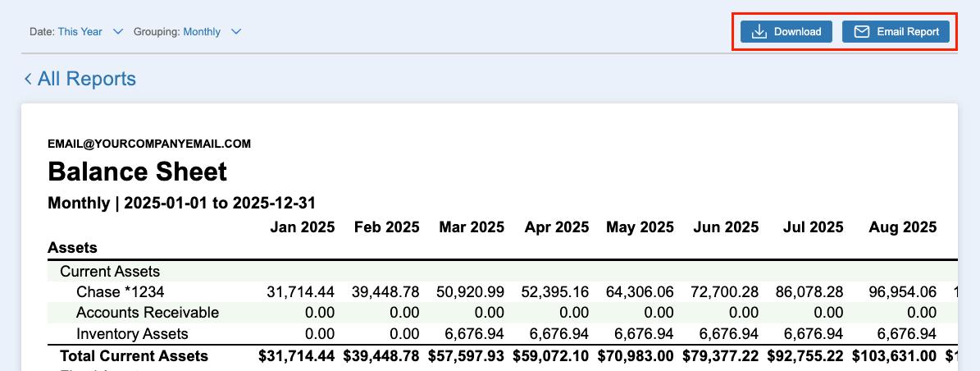This screenshot has width=980, height=371.
Task: Click the Aug 2025 column header
Action: point(902,227)
